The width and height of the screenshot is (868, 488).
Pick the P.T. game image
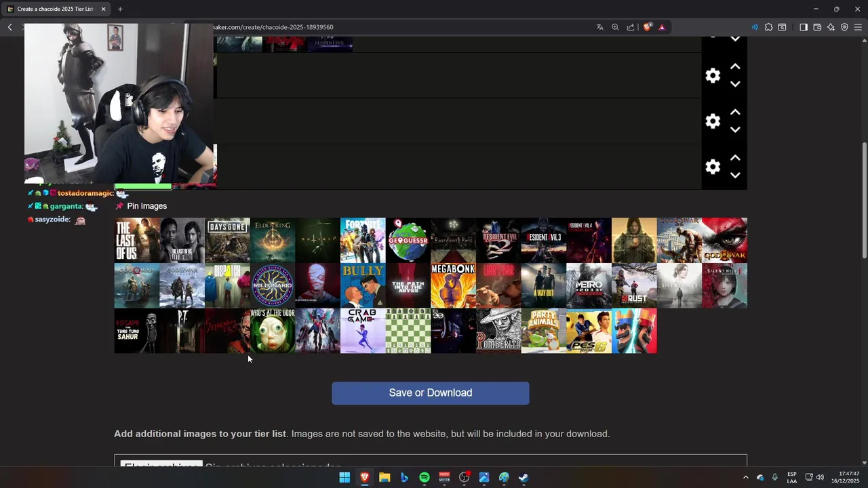tap(182, 331)
